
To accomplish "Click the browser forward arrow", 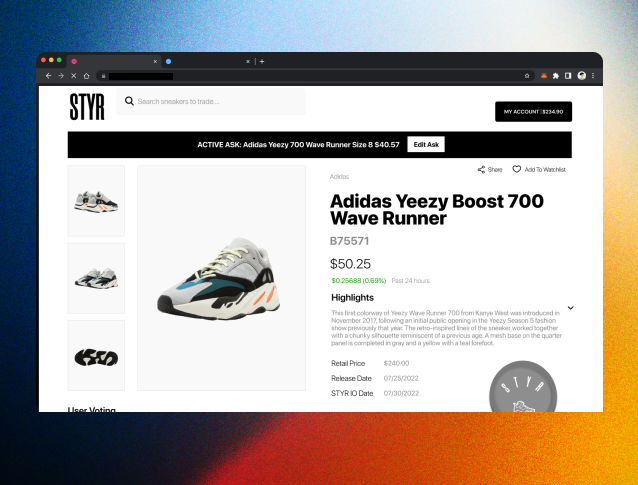I will [61, 76].
